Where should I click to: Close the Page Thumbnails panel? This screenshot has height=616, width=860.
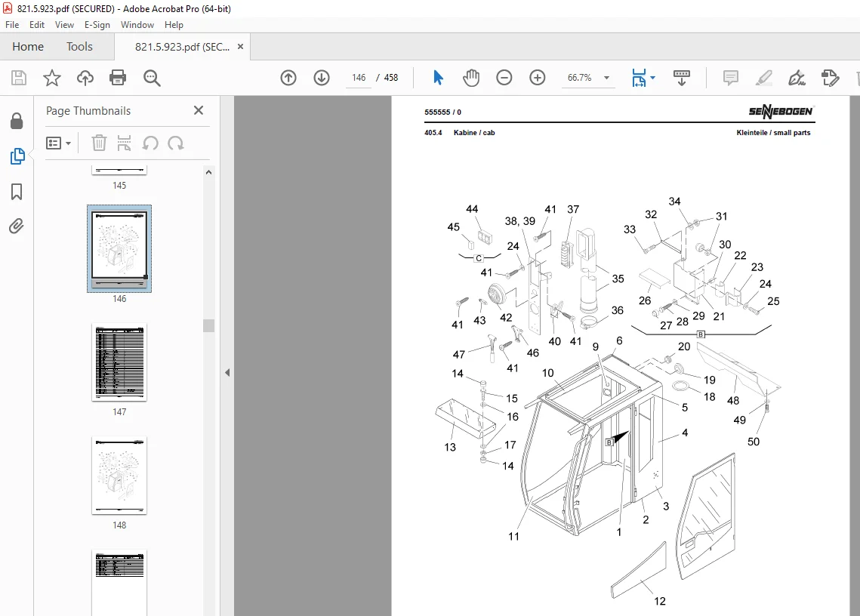(x=199, y=110)
